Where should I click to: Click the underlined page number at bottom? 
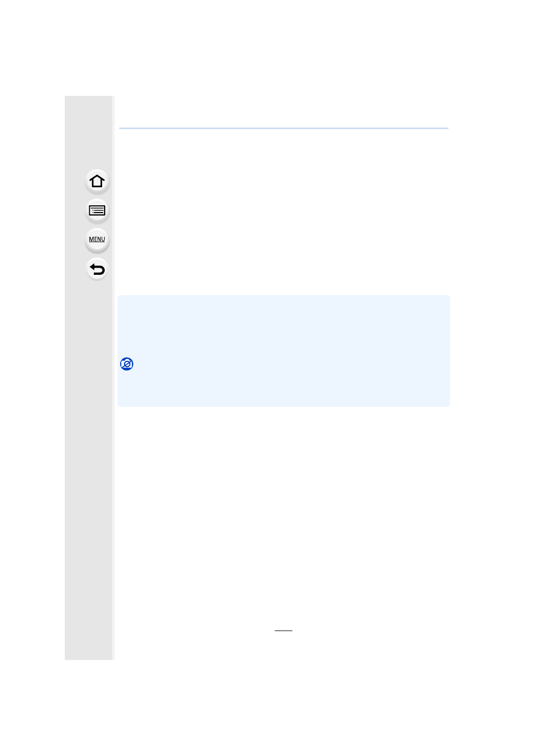[x=284, y=627]
